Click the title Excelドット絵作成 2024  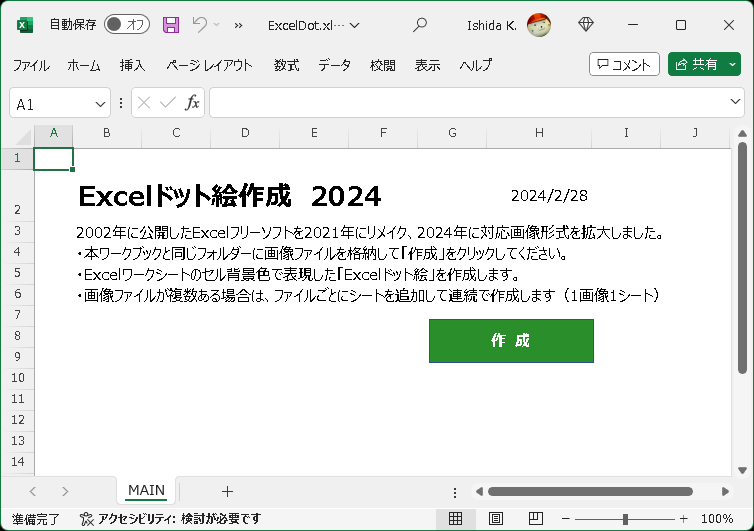pos(229,196)
